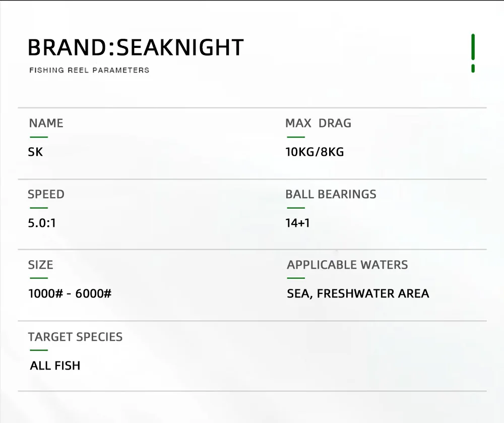Select the 14+1 bearings value

click(297, 222)
